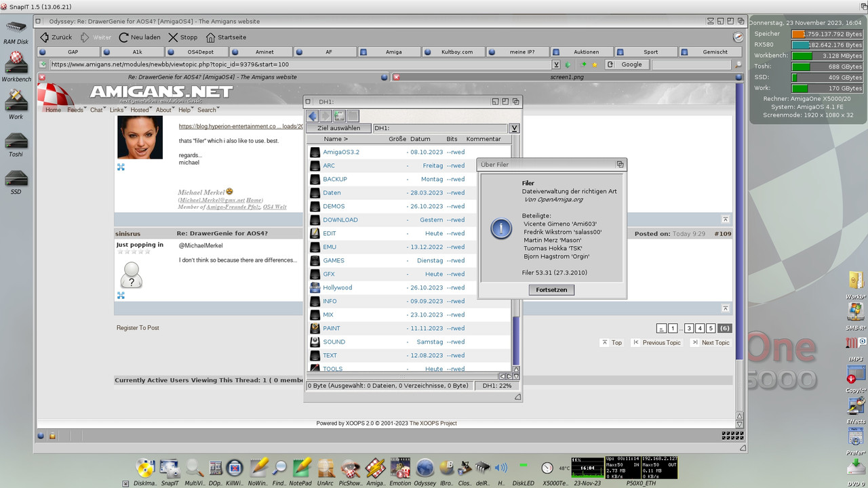Click Zurück in Odyssey toolbar
This screenshot has width=868, height=488.
coord(56,37)
